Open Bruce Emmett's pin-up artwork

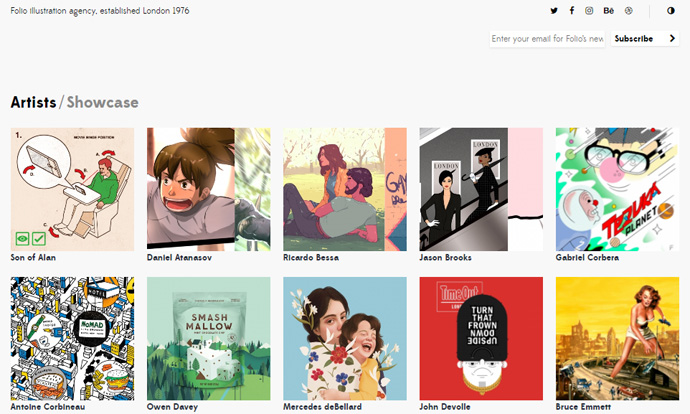pos(617,338)
